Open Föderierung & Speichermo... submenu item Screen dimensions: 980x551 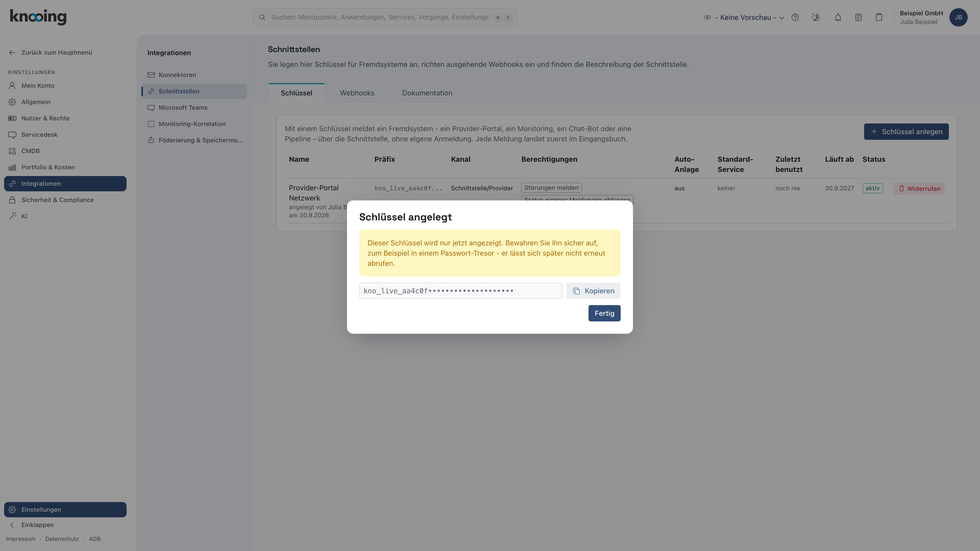pos(194,140)
